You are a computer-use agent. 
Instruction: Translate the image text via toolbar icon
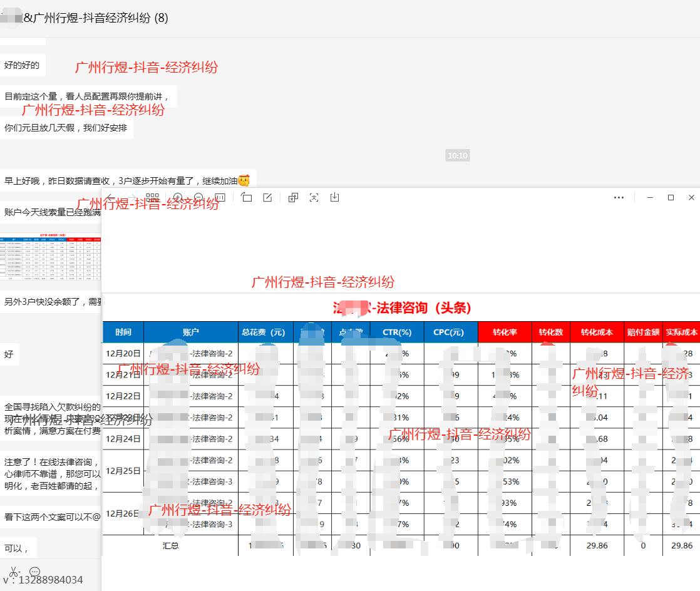click(x=293, y=197)
